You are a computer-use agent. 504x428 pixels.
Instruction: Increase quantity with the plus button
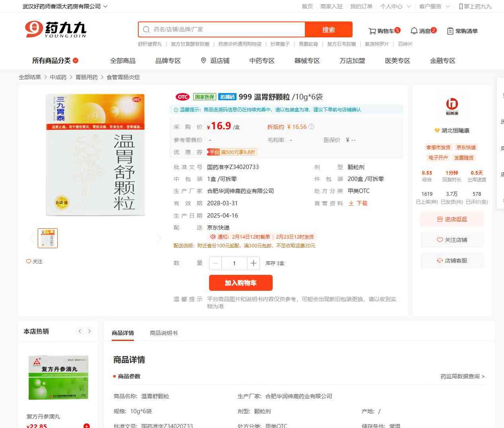point(253,263)
